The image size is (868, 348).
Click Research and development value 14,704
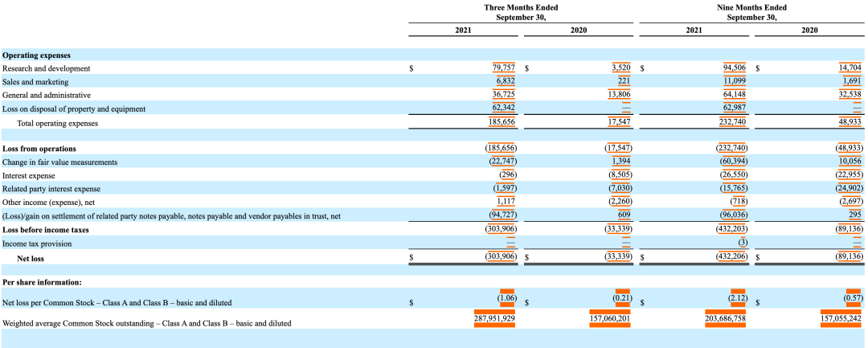850,68
